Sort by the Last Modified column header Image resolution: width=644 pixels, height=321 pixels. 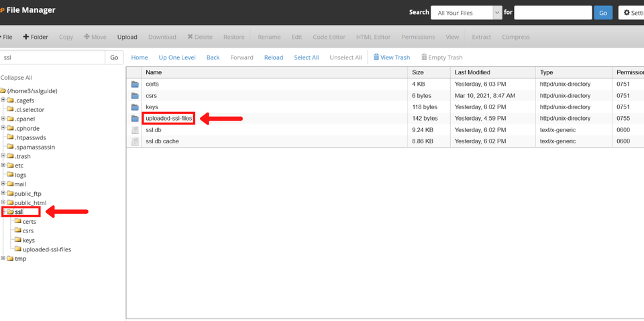tap(472, 72)
